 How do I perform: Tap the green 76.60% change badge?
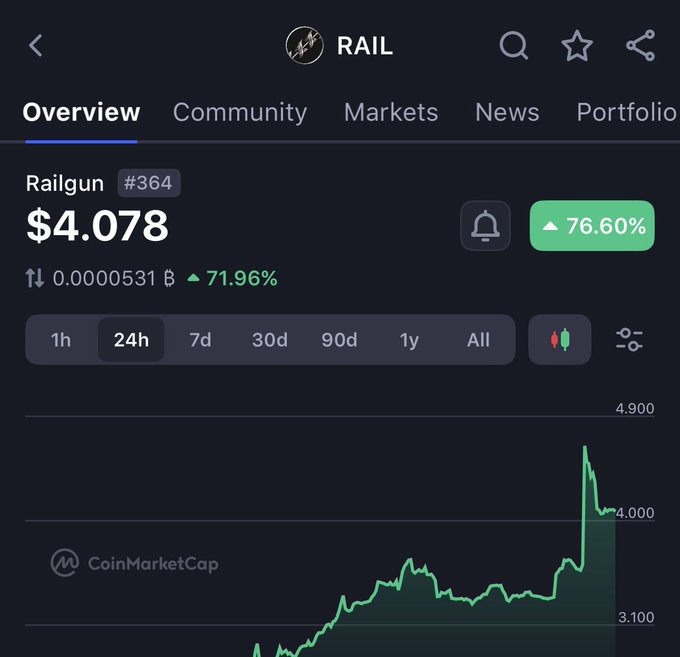point(592,226)
